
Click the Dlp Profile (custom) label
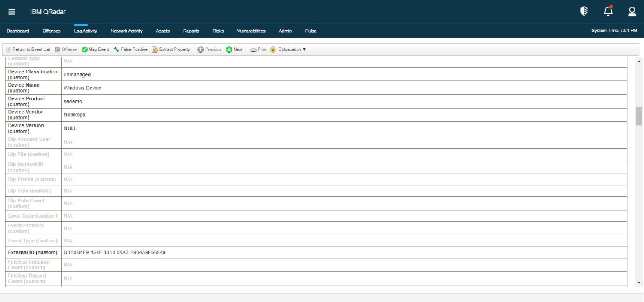point(32,179)
